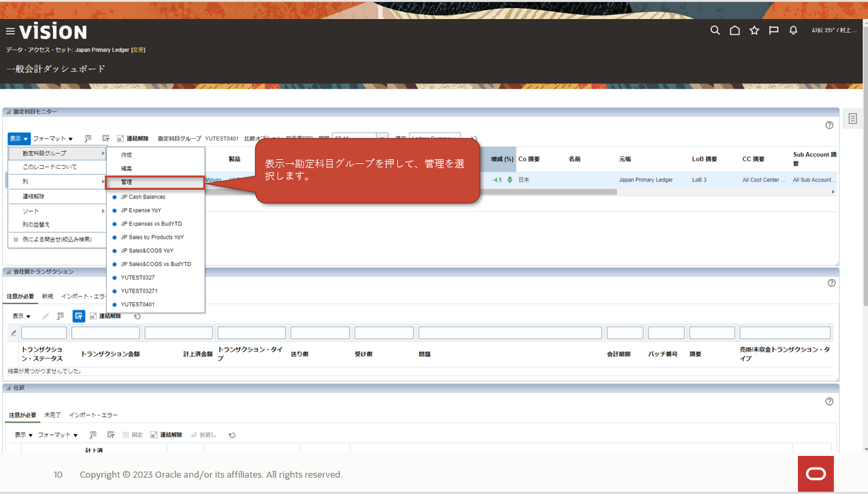Screen dimensions: 868x494
Task: Click the freeze icon in 会社間トランザクション toolbar
Action: (x=61, y=316)
